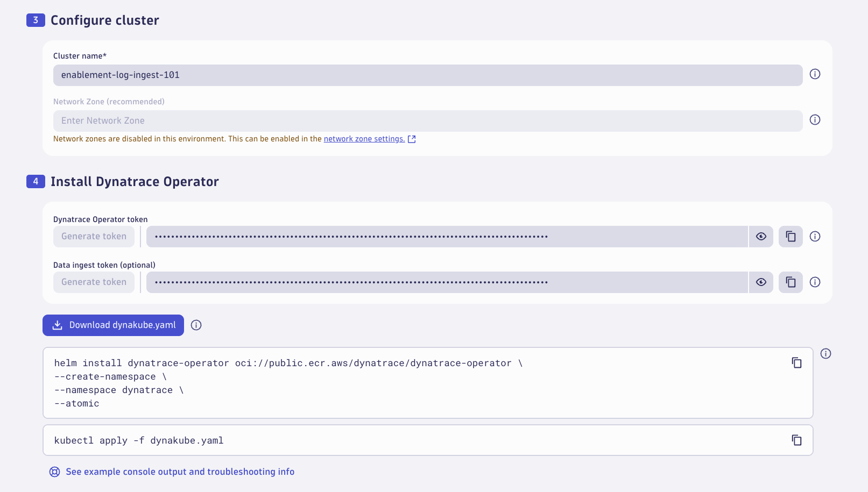Image resolution: width=868 pixels, height=492 pixels.
Task: Click the Enter Network Zone field
Action: (428, 121)
